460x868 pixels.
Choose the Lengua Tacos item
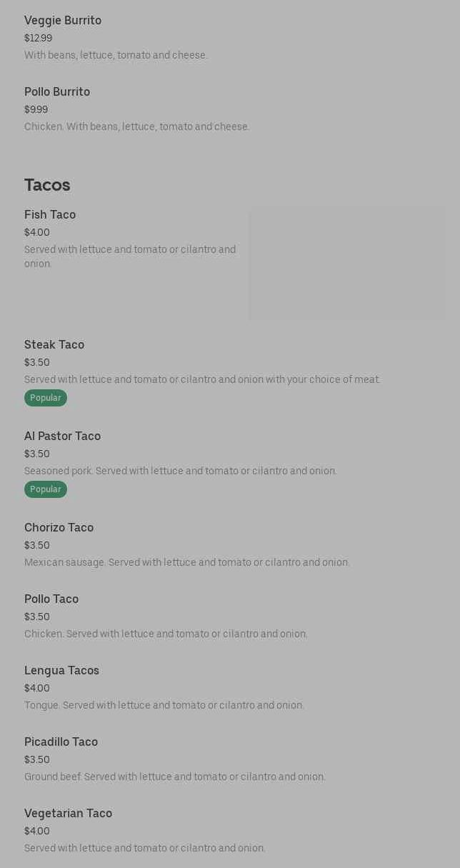61,671
